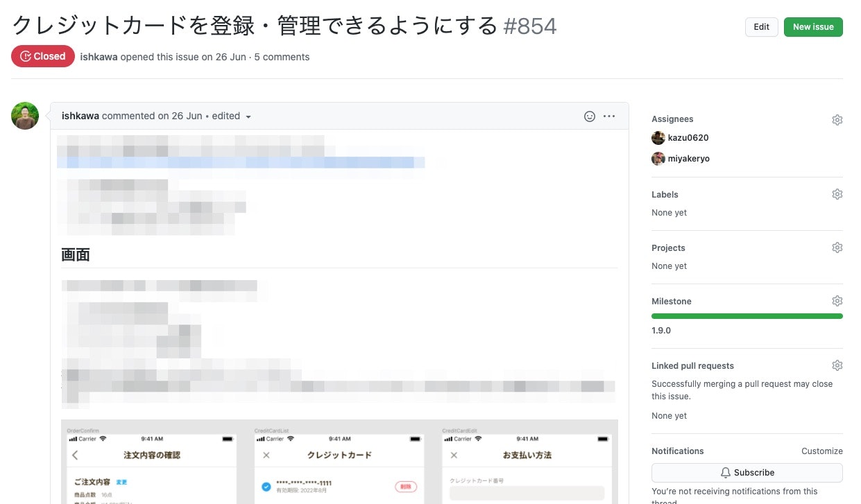Click miyakeryo's avatar image
This screenshot has height=504, width=861.
coord(658,159)
